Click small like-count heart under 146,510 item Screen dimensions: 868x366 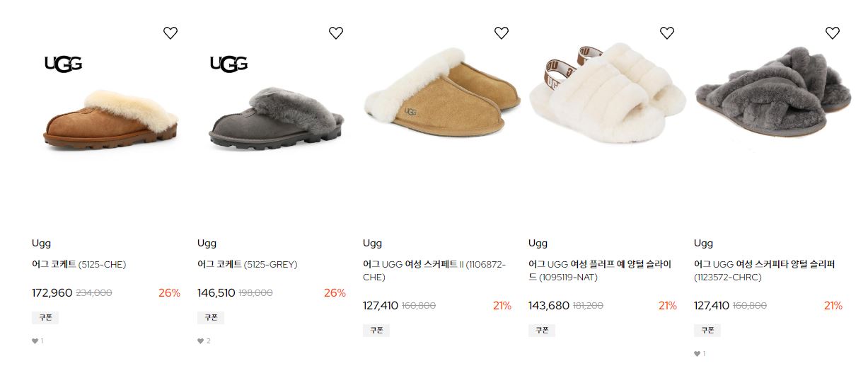pos(200,341)
